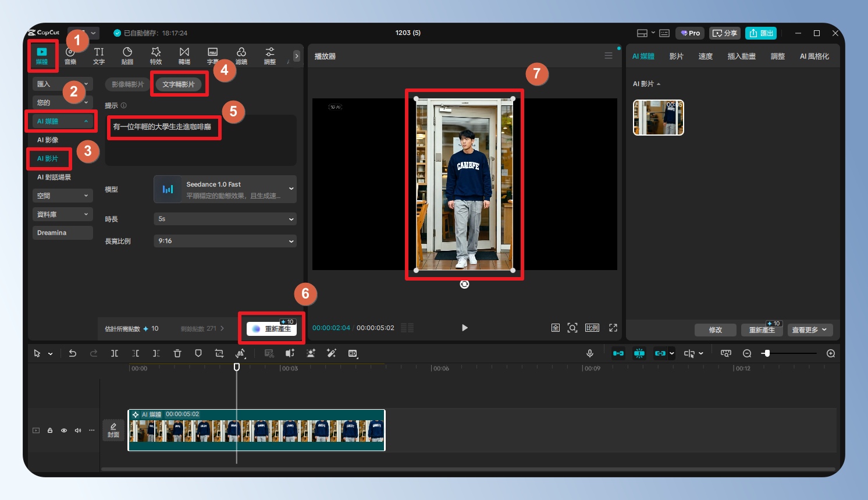Image resolution: width=868 pixels, height=500 pixels.
Task: Open the 貼圖 stickers panel
Action: [x=127, y=55]
